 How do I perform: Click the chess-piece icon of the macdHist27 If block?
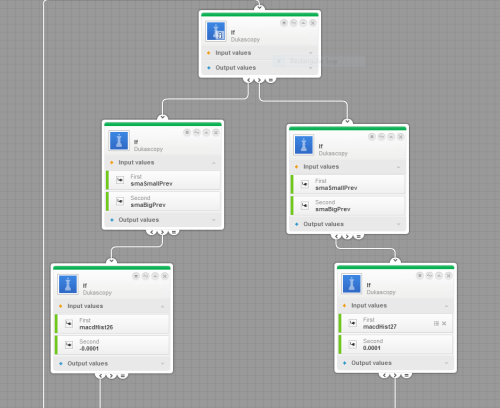(x=352, y=284)
